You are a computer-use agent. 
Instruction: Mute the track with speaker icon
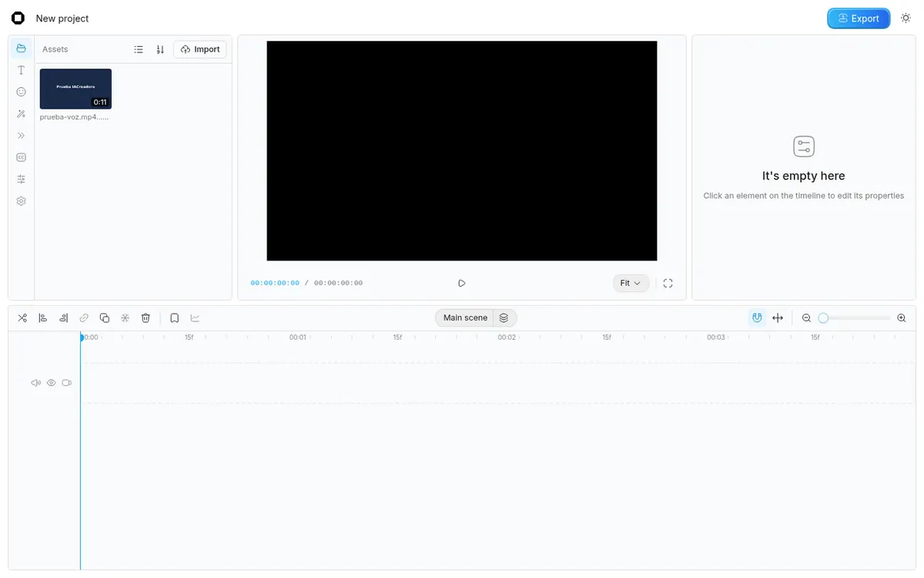35,383
